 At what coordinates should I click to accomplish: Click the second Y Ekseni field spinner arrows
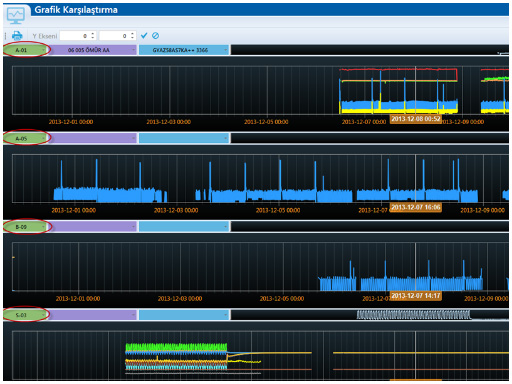(133, 36)
